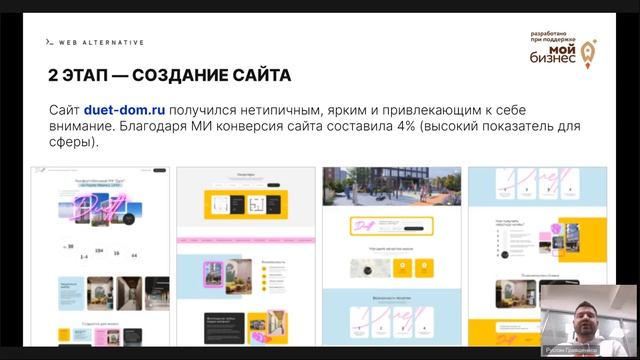
Task: Click the speaker webcam video tile
Action: point(588,320)
